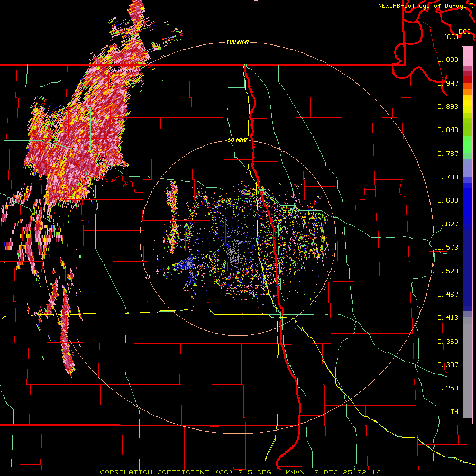476x476 pixels.
Task: Click the DCC legend title
Action: click(464, 32)
